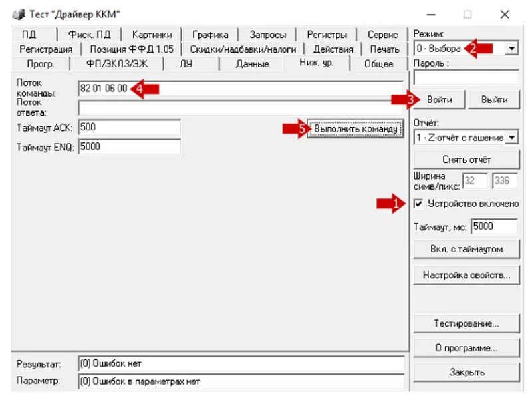Click the driver test app icon in title bar
Image resolution: width=532 pixels, height=404 pixels.
[19, 14]
